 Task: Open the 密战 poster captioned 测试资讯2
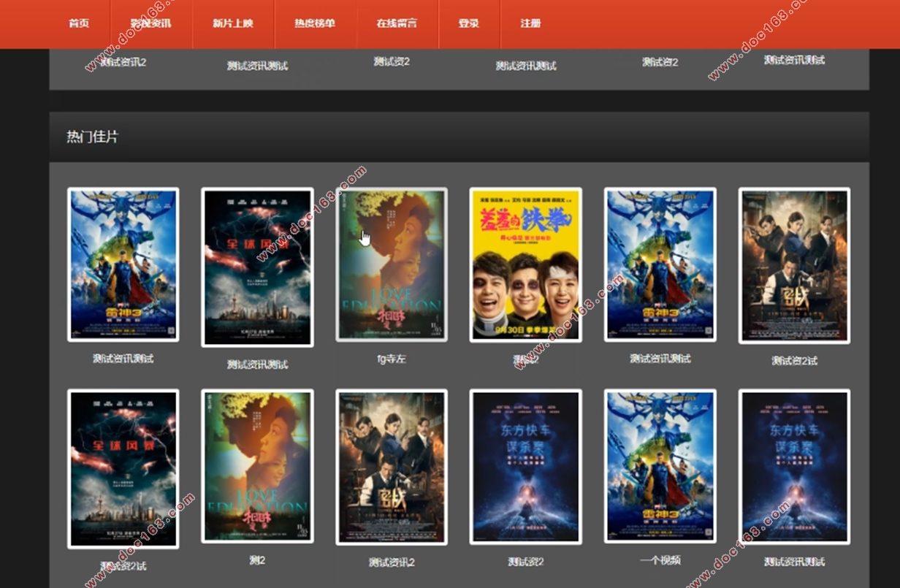(x=392, y=467)
